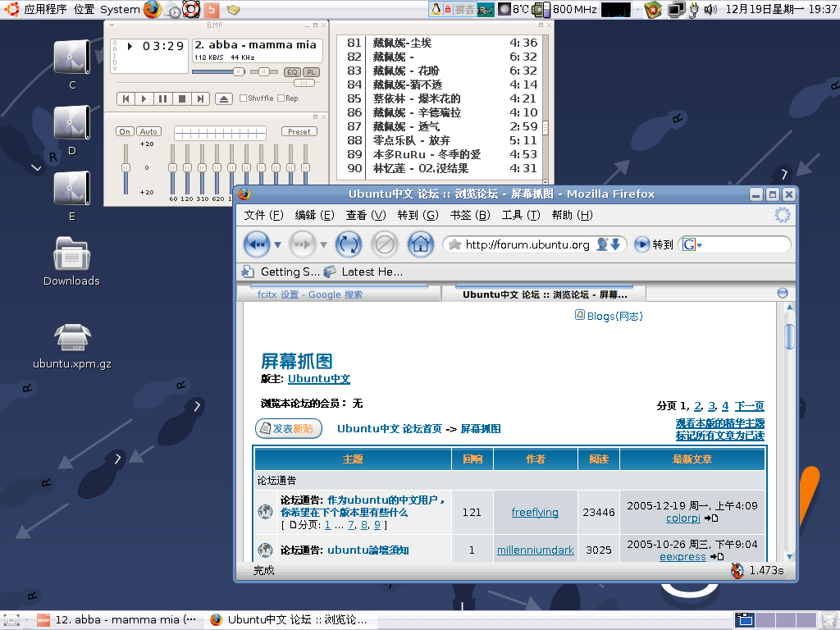Enable Repeat checkbox in BMP player
The width and height of the screenshot is (840, 630).
[281, 98]
